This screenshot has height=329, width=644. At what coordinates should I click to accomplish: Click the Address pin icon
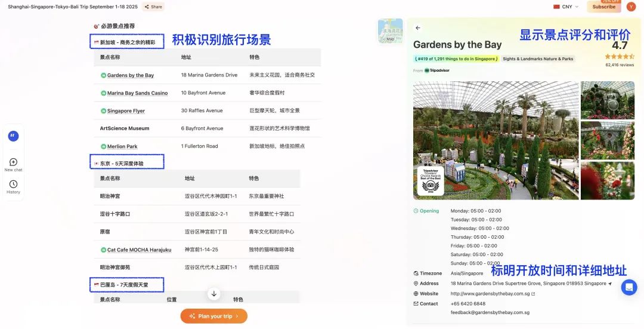tap(416, 284)
